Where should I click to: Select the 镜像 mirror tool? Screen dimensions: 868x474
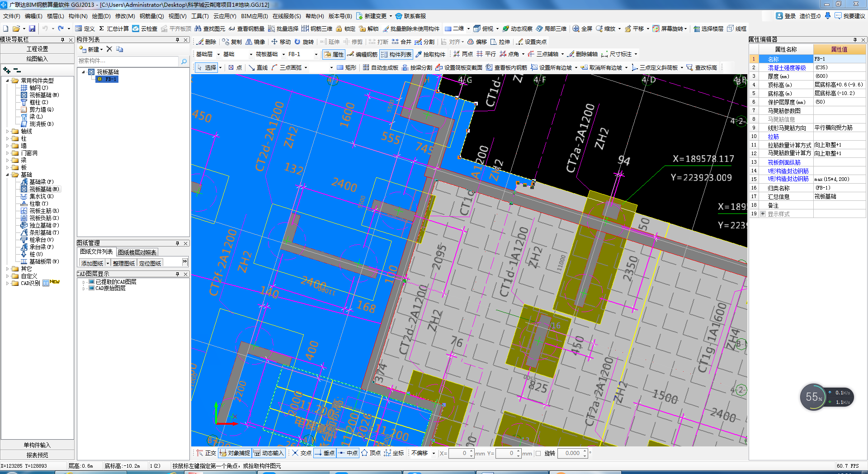(255, 42)
